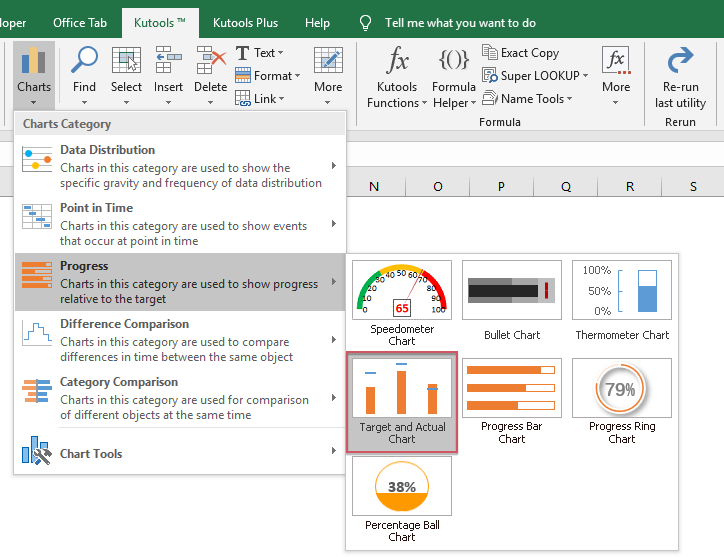
Task: Select column R header
Action: (630, 187)
